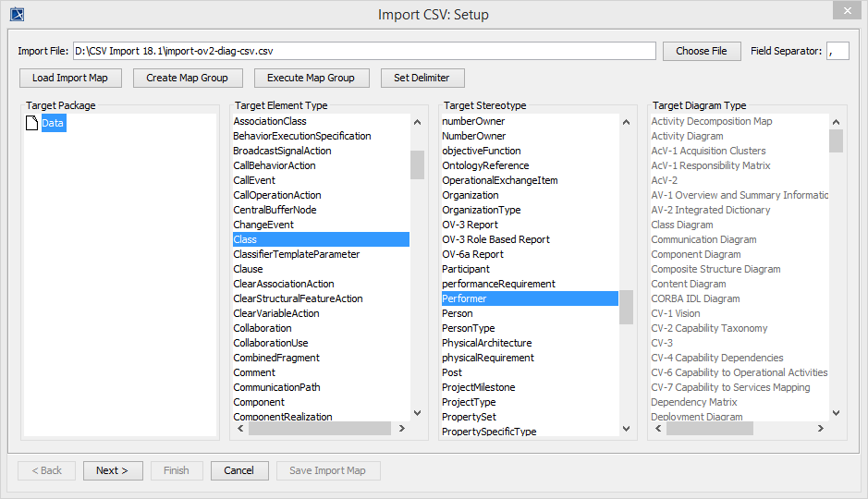Open the Choose File browser
868x499 pixels.
701,51
